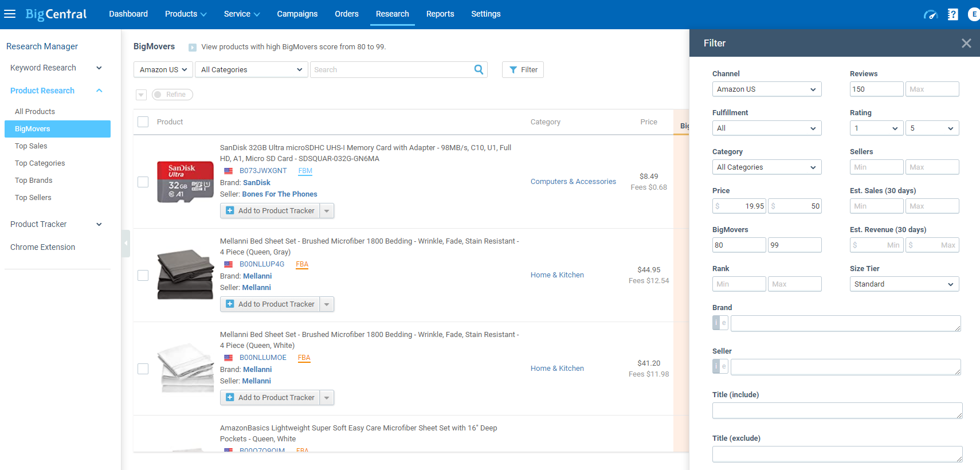Click the search magnifier icon
This screenshot has width=980, height=470.
coord(479,69)
